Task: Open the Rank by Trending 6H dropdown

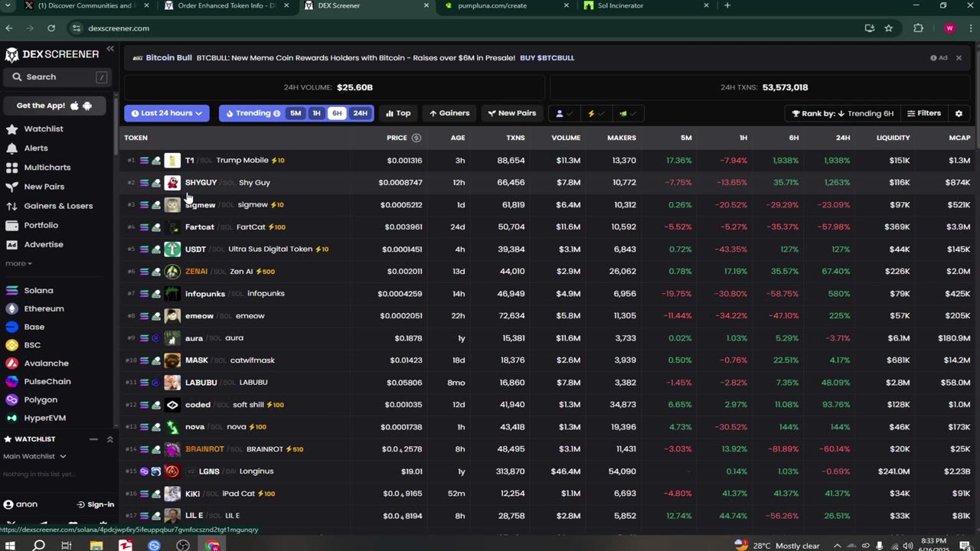Action: pyautogui.click(x=842, y=113)
